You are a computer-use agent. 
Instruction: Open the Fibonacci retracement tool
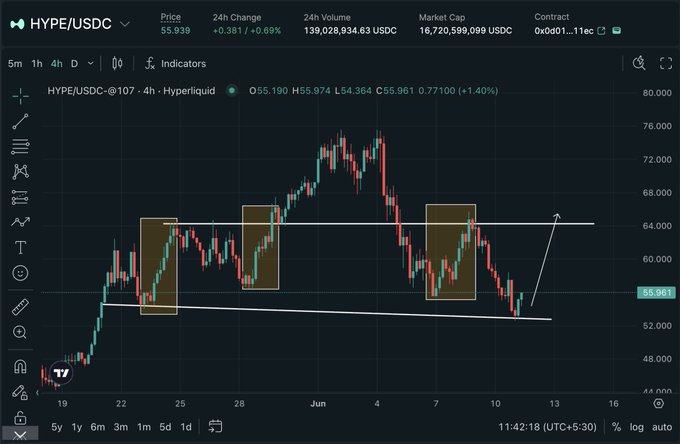[20, 147]
